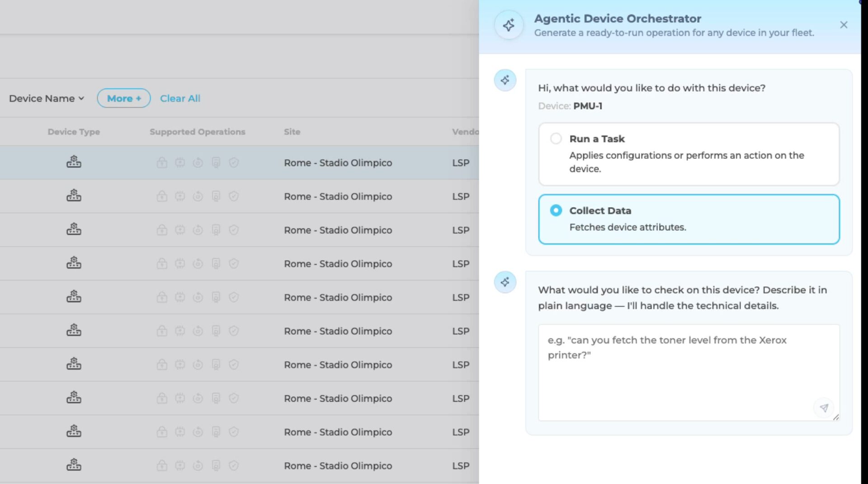Screen dimensions: 868x484
Task: Click the assistant avatar next to the greeting message
Action: 505,81
